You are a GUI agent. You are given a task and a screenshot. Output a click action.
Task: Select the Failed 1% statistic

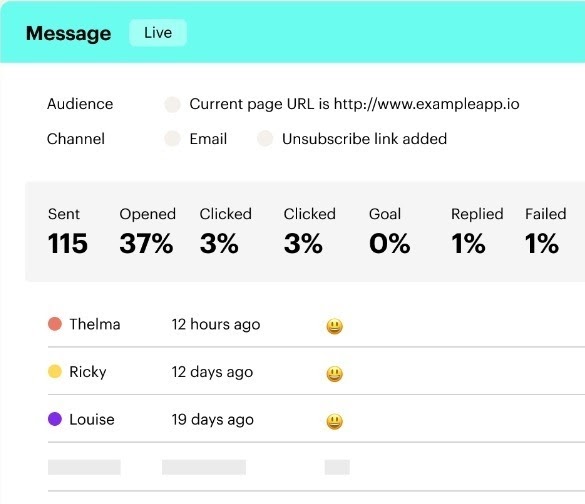545,231
